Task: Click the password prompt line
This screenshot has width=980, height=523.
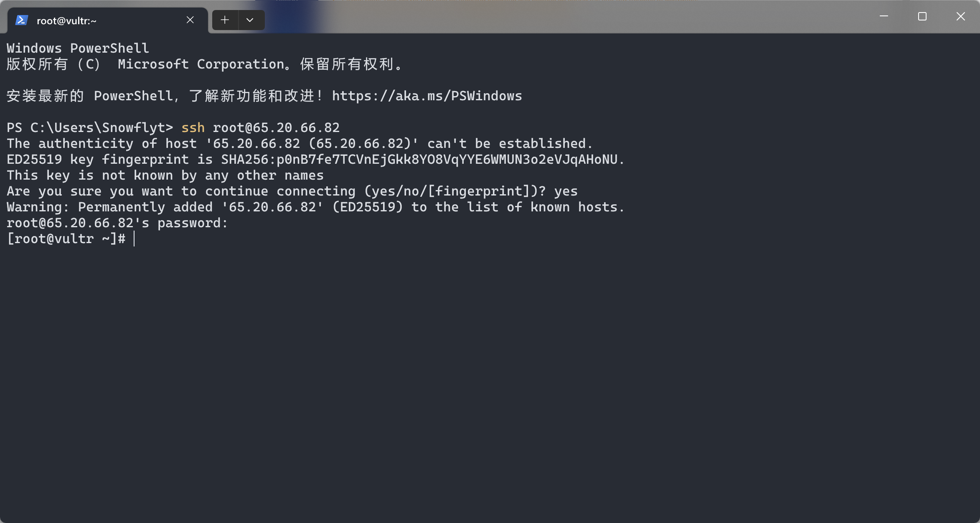Action: tap(117, 223)
